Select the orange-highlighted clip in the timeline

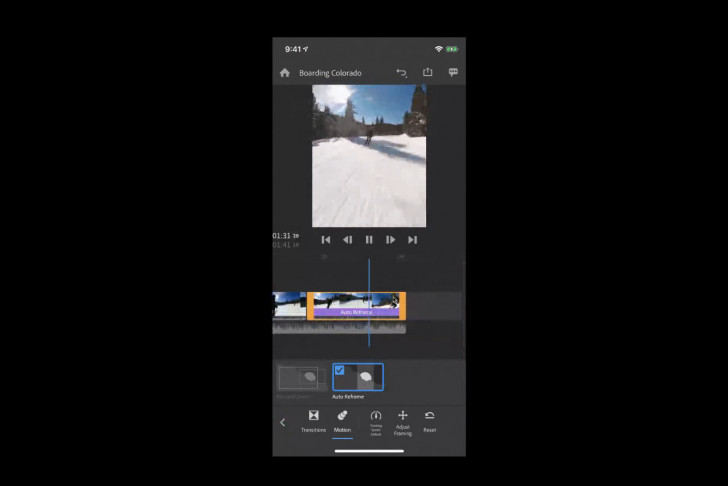357,306
